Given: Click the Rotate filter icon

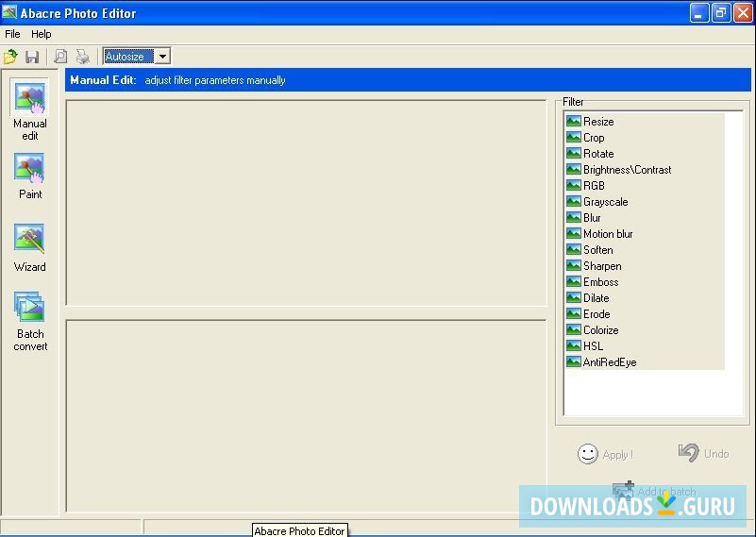Looking at the screenshot, I should click(573, 153).
